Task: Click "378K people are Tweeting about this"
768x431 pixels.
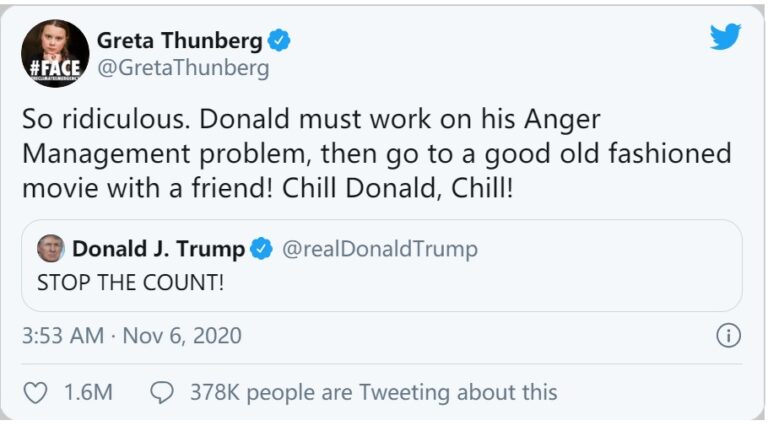Action: pyautogui.click(x=373, y=393)
